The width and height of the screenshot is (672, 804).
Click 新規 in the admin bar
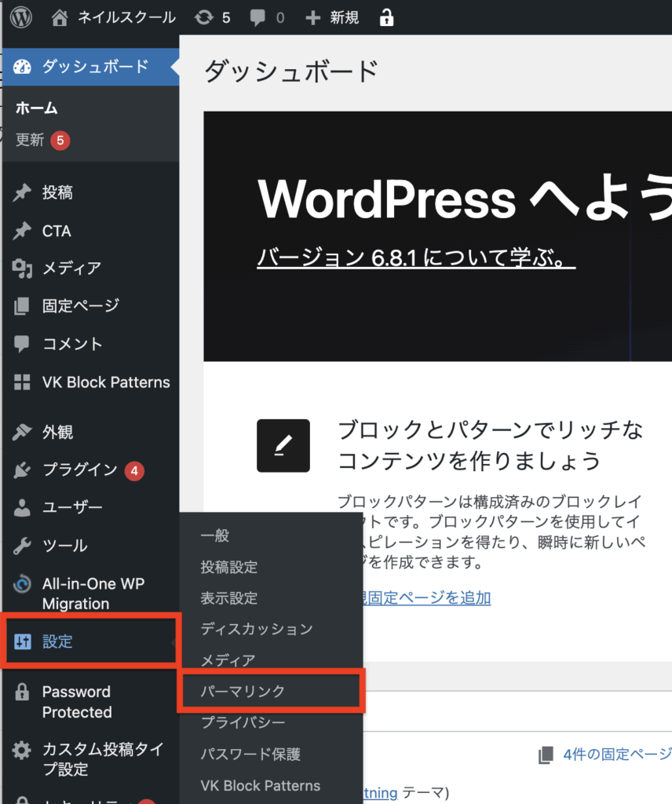point(345,18)
